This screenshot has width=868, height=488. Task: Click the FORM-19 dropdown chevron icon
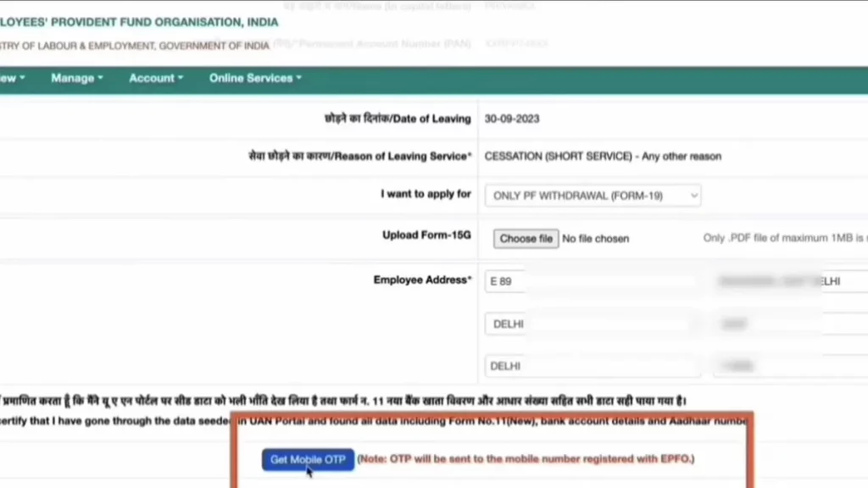click(694, 196)
